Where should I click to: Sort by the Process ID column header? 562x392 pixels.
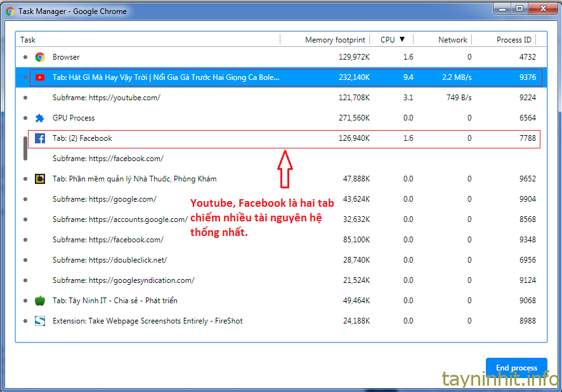coord(514,39)
